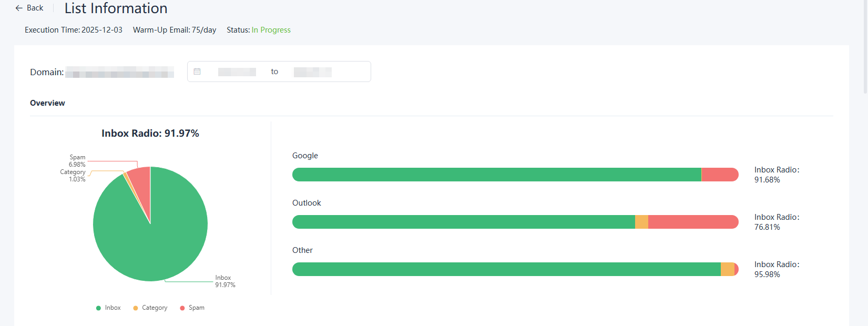
Task: Toggle Inbox legend green dot
Action: [x=98, y=308]
